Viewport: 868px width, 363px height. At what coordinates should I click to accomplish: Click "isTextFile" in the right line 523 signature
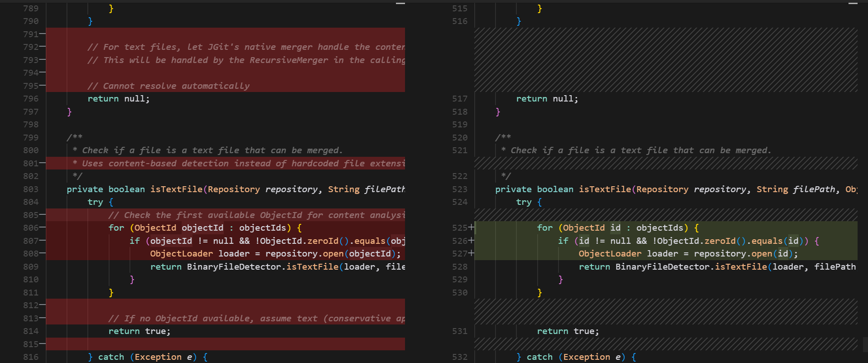605,189
